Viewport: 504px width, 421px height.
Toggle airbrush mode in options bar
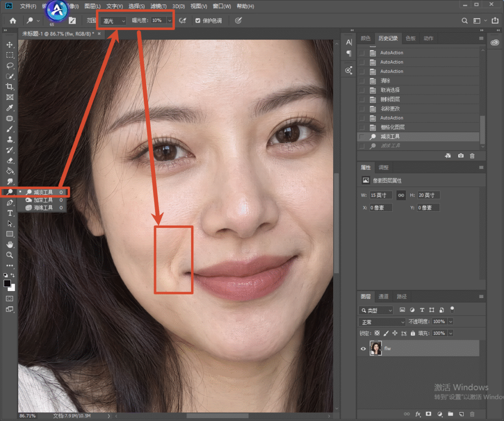pyautogui.click(x=183, y=21)
